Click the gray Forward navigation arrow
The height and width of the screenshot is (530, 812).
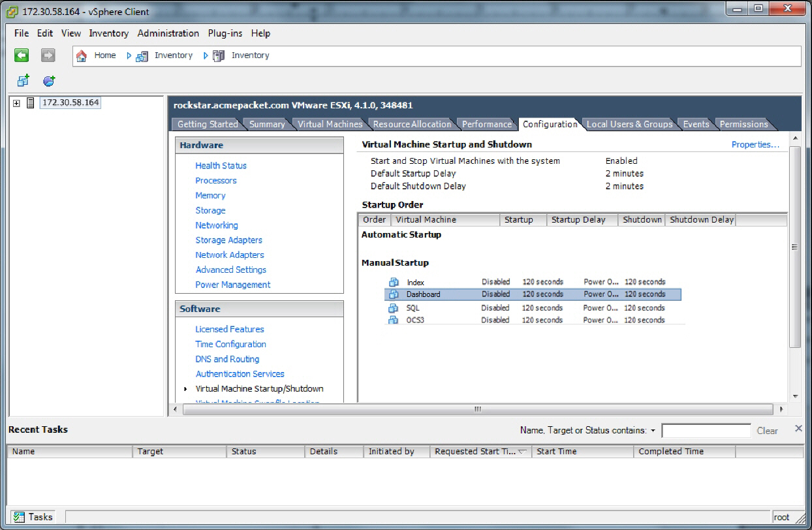click(48, 55)
